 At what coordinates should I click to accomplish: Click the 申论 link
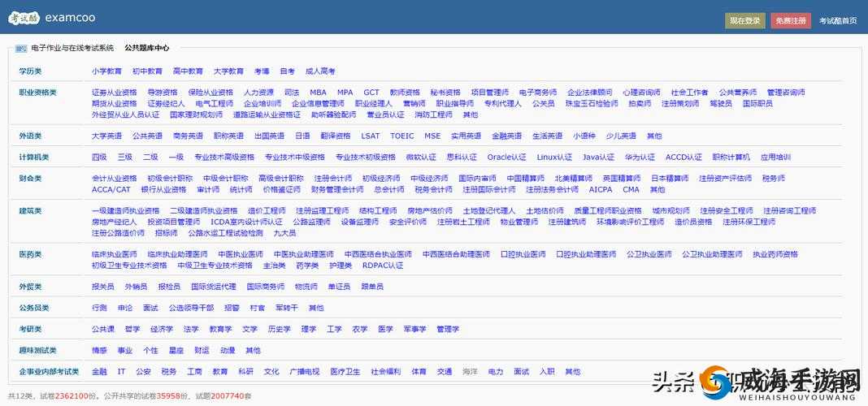125,308
